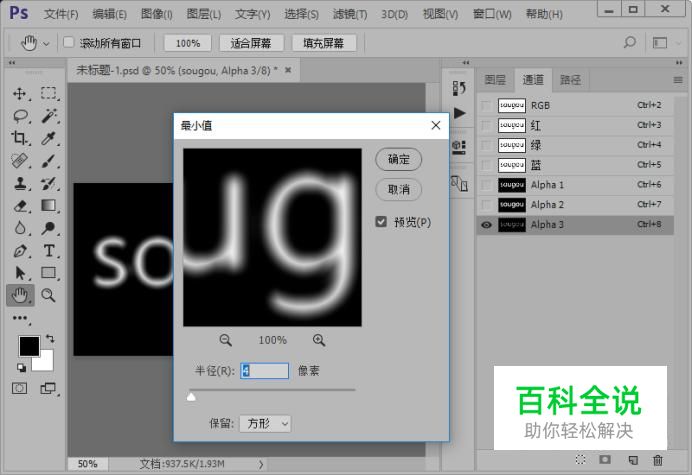Viewport: 692px width, 475px height.
Task: Collapse the toolbox panel double arrows
Action: [x=12, y=63]
